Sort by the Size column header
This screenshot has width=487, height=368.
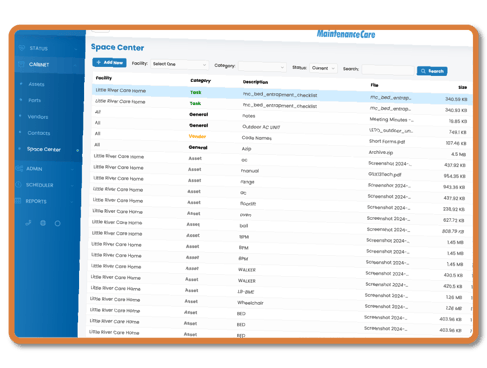coord(462,87)
